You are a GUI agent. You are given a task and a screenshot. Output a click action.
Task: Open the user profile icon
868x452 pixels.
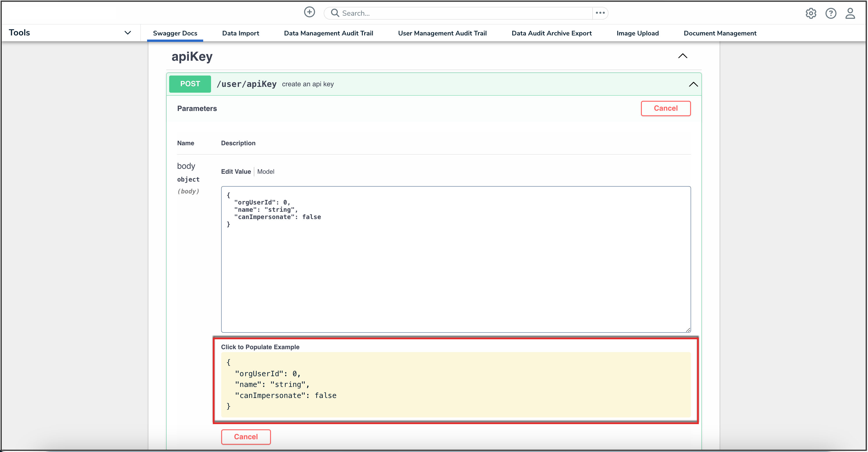(x=850, y=13)
